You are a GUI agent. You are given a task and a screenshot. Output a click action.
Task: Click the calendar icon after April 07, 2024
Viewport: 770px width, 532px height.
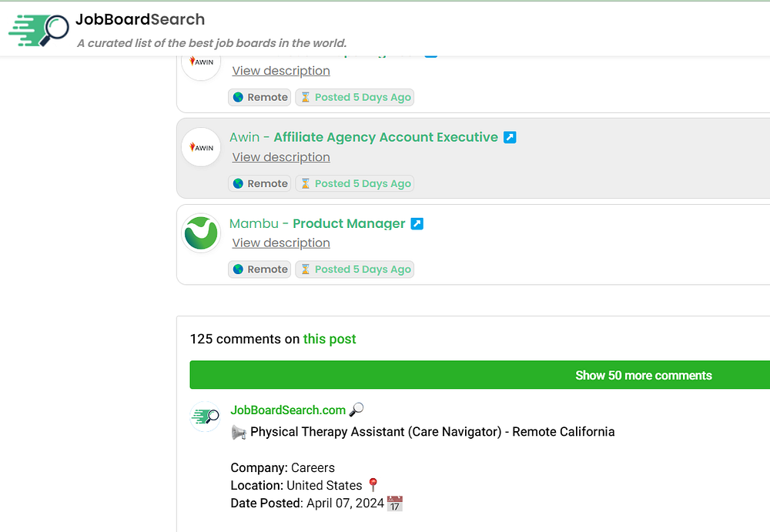pos(395,504)
